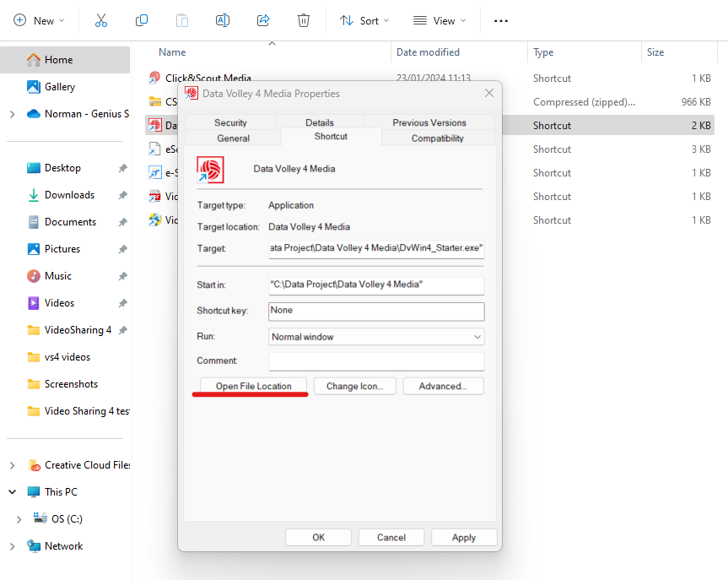Open the vs4 videos folder in sidebar
This screenshot has height=580, width=728.
[67, 357]
